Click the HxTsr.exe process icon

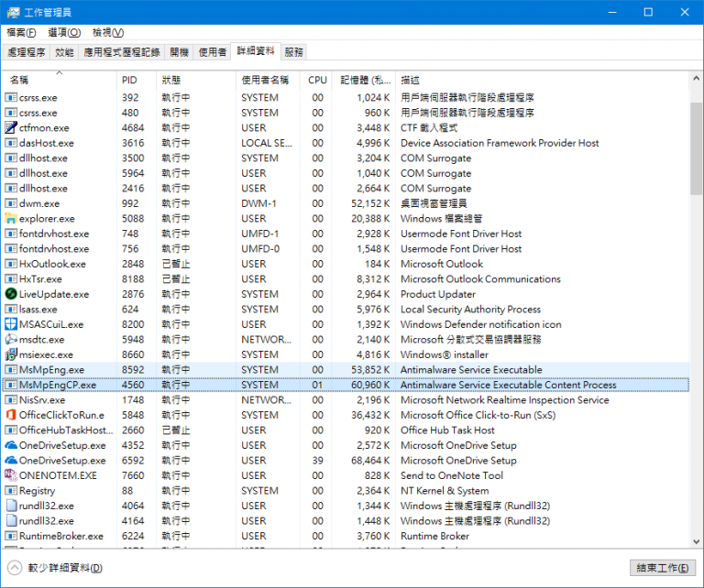click(x=11, y=279)
